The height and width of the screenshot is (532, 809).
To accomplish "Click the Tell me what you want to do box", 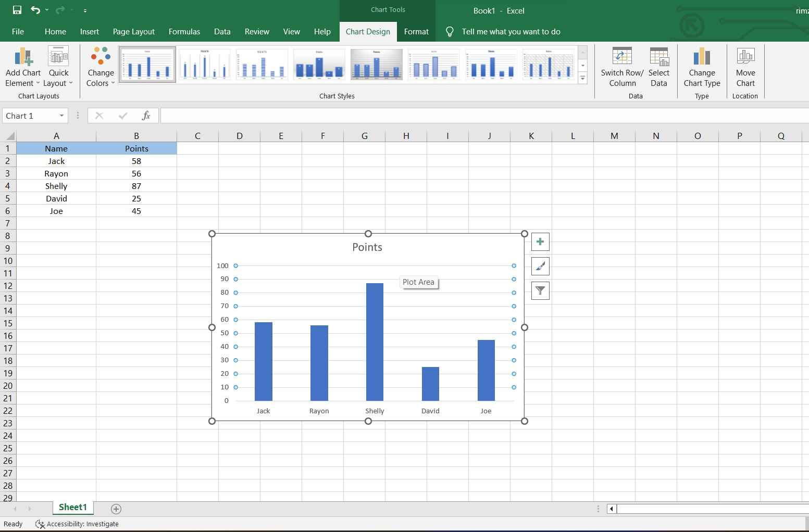I will point(511,31).
